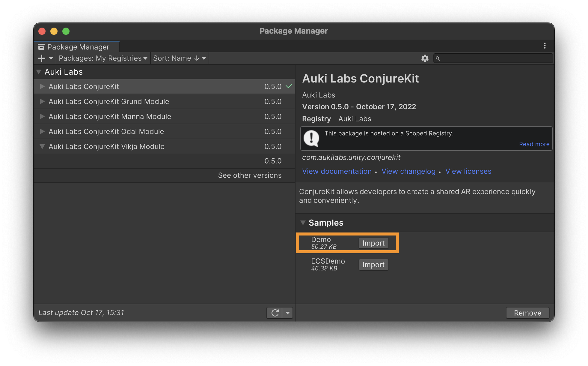Open View licenses link
This screenshot has height=366, width=588.
click(x=468, y=171)
